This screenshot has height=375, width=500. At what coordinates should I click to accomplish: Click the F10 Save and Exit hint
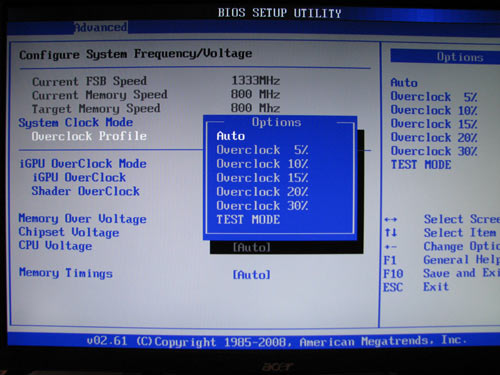(442, 273)
